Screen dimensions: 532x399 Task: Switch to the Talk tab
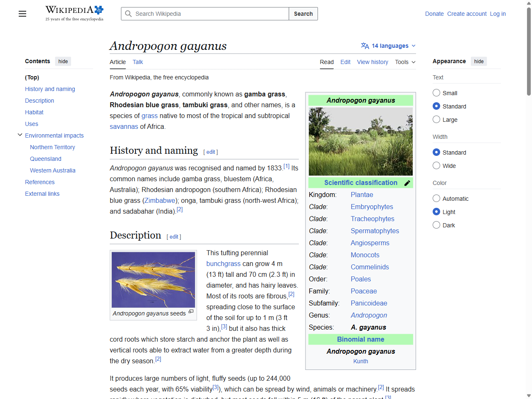coord(138,62)
